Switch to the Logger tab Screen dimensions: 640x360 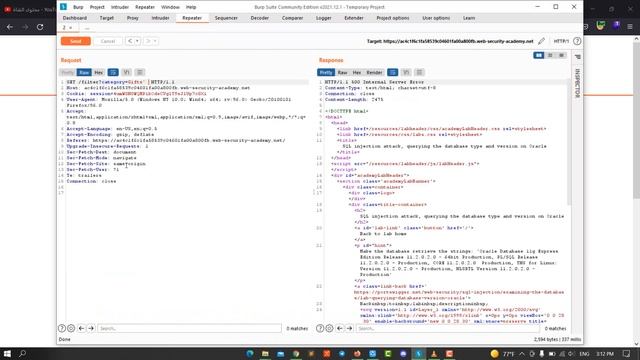(324, 18)
